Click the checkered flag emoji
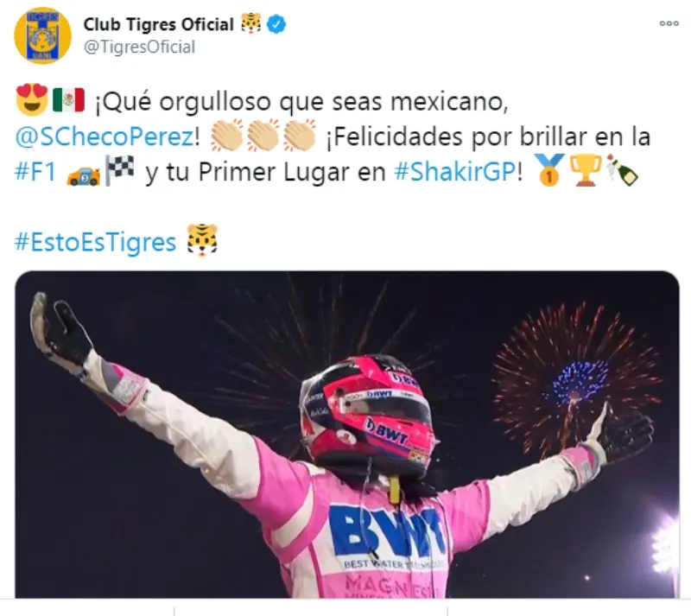The height and width of the screenshot is (616, 691). tap(119, 171)
